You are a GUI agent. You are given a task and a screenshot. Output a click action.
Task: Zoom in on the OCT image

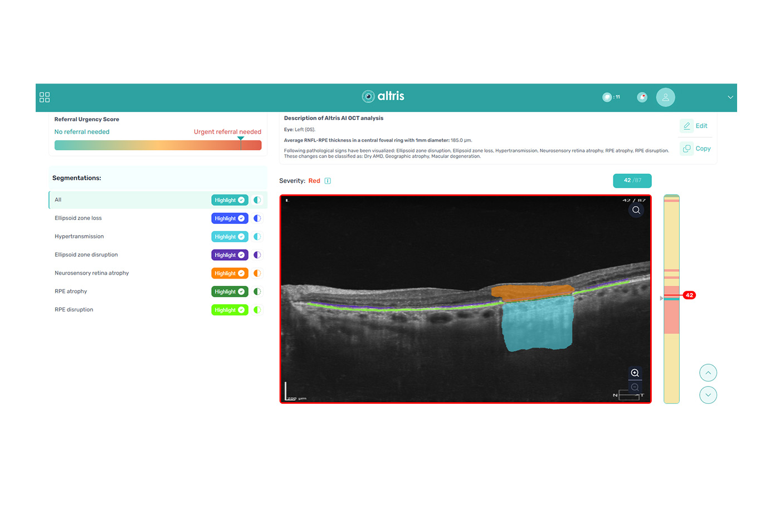pos(635,373)
